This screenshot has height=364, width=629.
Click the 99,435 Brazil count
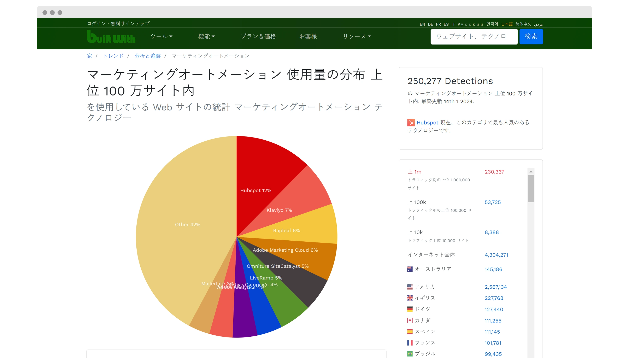[493, 354]
